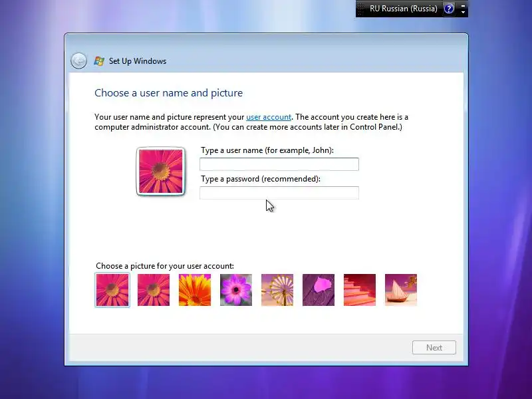Screen dimensions: 532x399
Task: Click the 'Choose a user name and picture' heading
Action: [169, 93]
